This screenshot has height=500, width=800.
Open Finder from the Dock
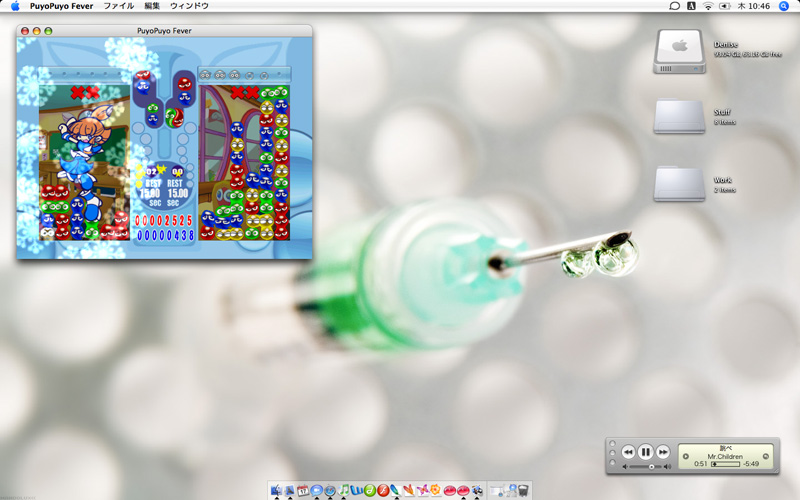pyautogui.click(x=277, y=490)
